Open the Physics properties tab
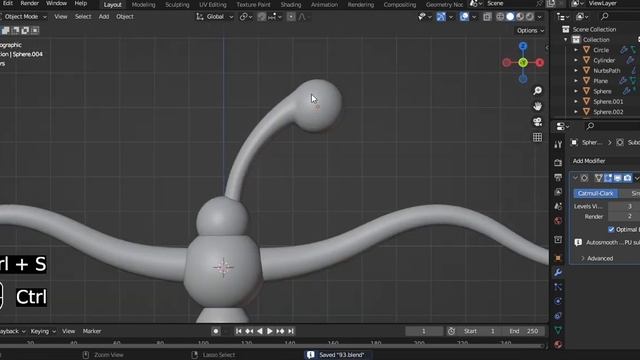 tap(558, 301)
